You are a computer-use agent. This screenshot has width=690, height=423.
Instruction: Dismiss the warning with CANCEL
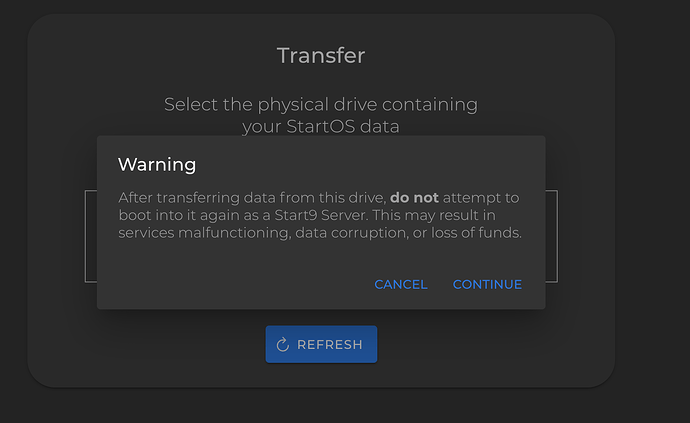[400, 284]
